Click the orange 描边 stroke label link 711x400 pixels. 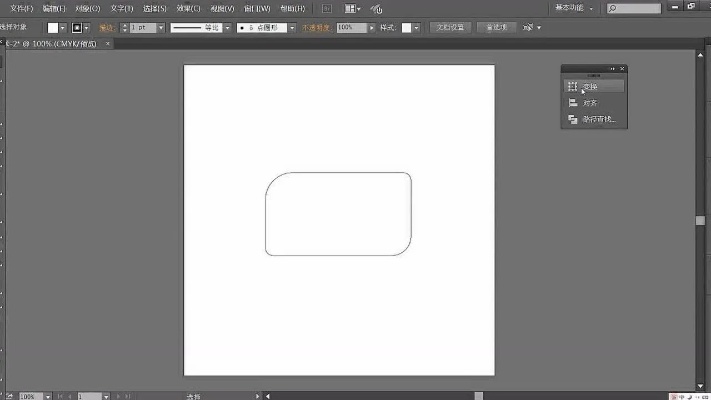[107, 28]
